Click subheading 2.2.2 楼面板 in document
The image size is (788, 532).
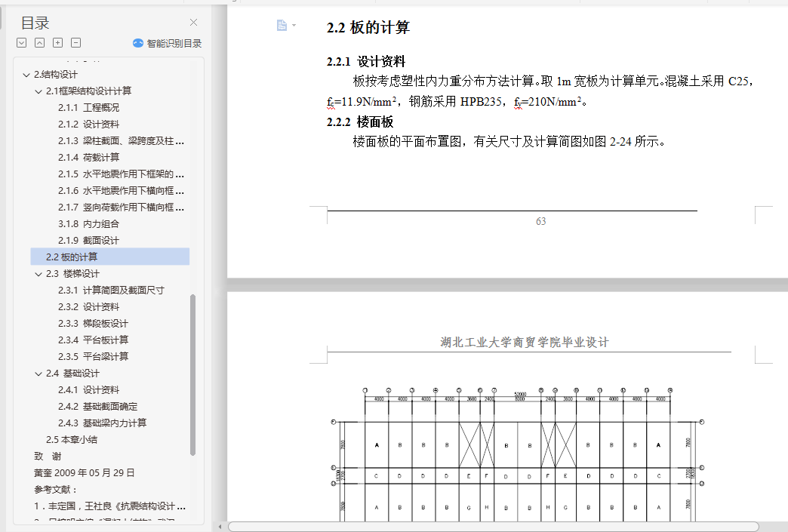(x=360, y=121)
